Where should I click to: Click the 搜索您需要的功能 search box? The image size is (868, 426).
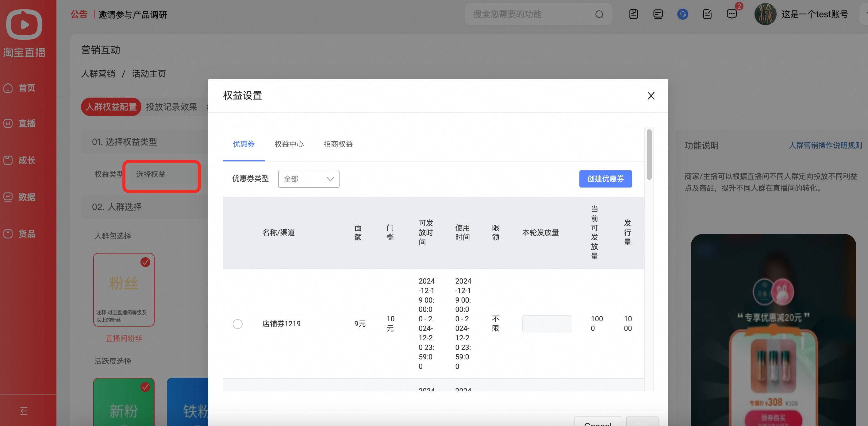click(x=539, y=14)
